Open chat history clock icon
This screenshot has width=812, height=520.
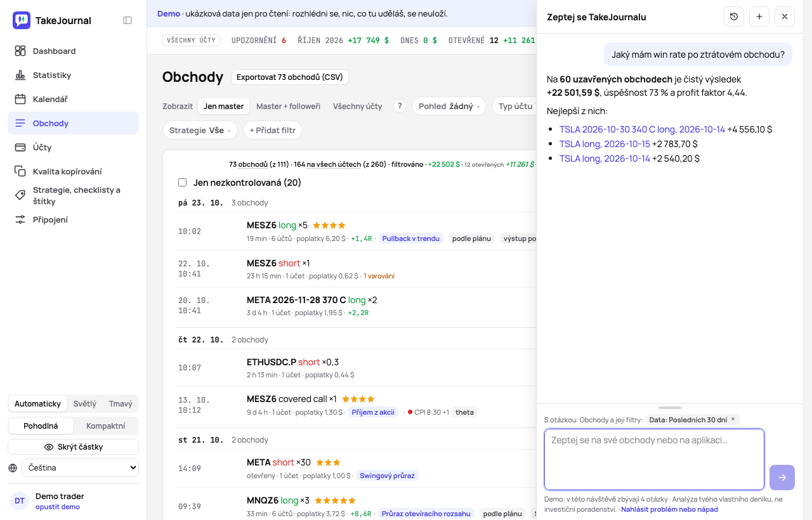pos(734,16)
